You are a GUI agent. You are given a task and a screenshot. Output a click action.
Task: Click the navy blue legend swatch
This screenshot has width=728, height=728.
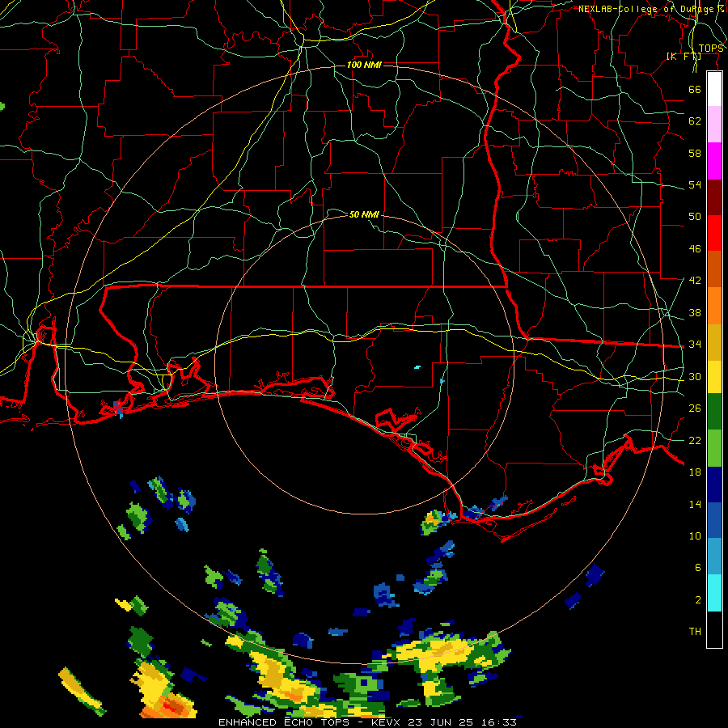click(714, 485)
